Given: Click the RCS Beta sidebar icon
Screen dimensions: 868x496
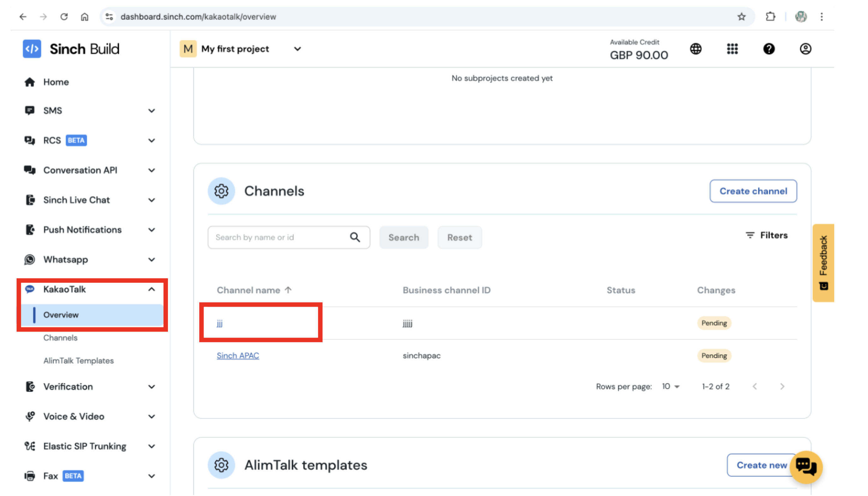Looking at the screenshot, I should pyautogui.click(x=30, y=140).
